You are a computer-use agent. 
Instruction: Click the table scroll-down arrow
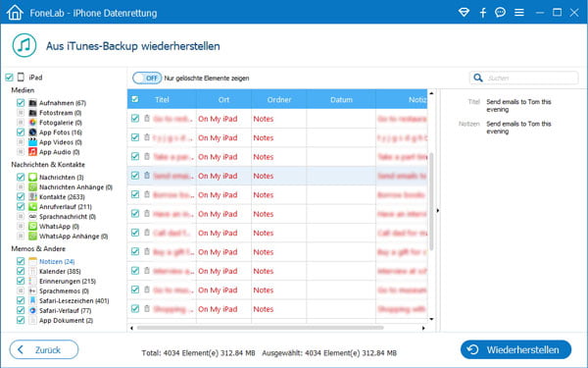431,319
